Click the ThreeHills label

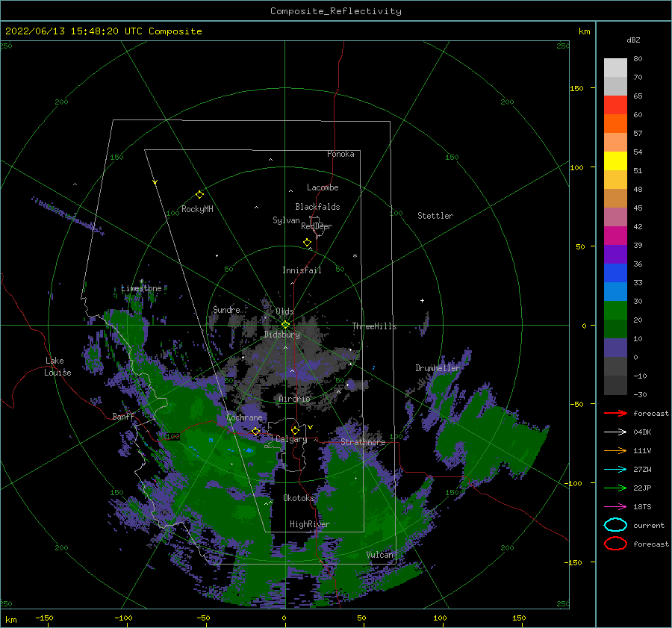tap(374, 326)
